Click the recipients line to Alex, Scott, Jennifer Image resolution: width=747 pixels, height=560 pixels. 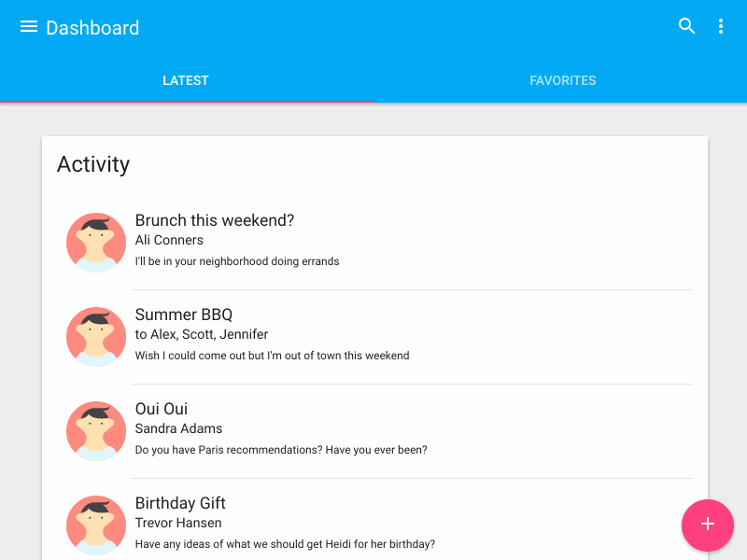(x=202, y=334)
